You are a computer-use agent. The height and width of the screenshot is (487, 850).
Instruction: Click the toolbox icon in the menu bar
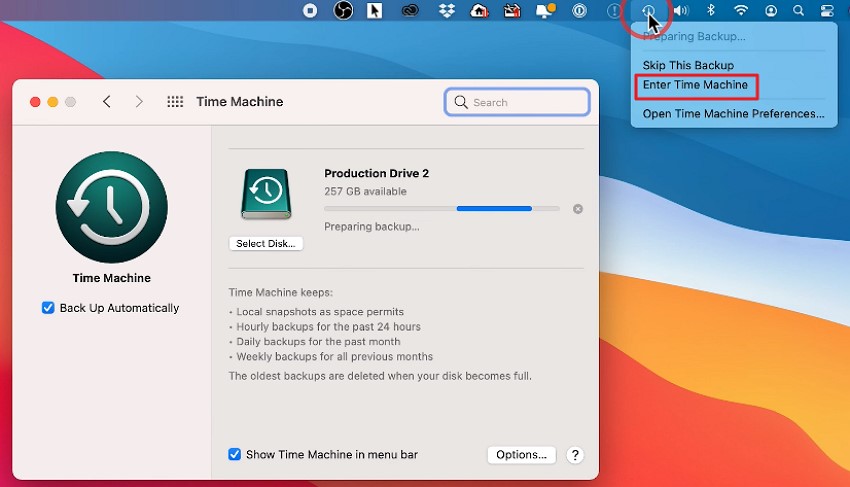tap(512, 10)
